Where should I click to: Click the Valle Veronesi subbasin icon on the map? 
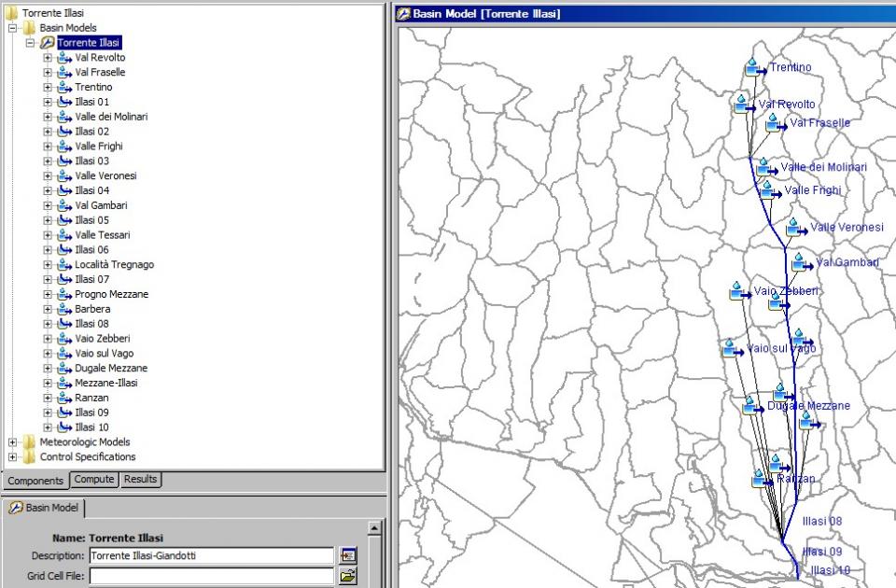pos(795,228)
